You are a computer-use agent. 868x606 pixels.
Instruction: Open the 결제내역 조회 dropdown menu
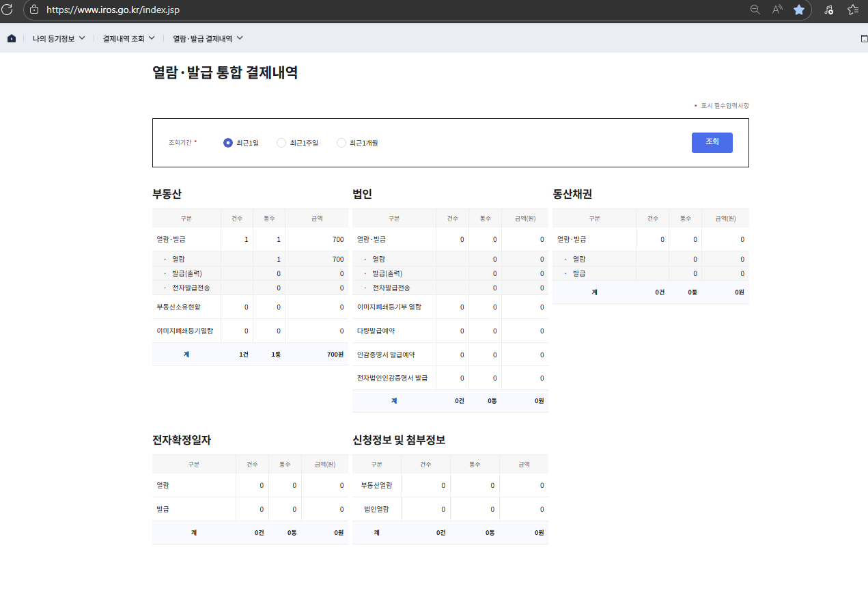(128, 39)
